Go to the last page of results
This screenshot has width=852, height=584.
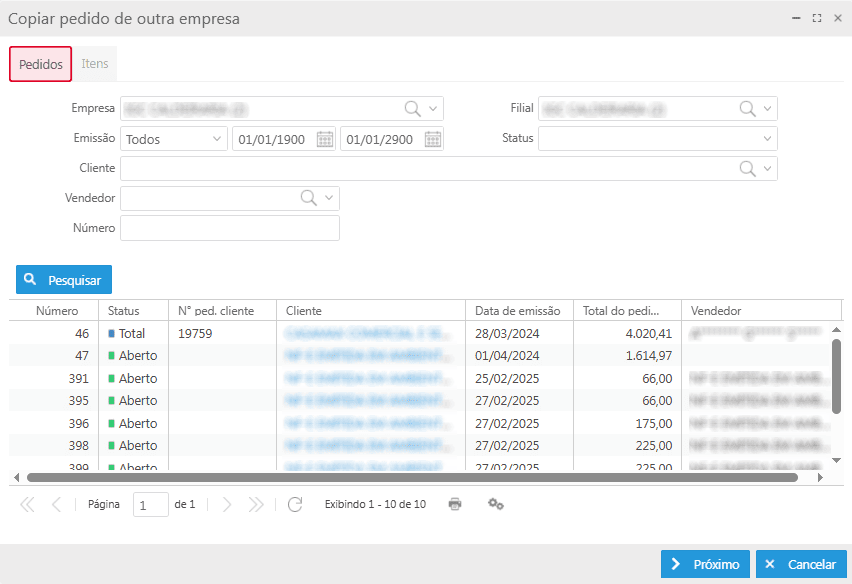click(x=257, y=504)
